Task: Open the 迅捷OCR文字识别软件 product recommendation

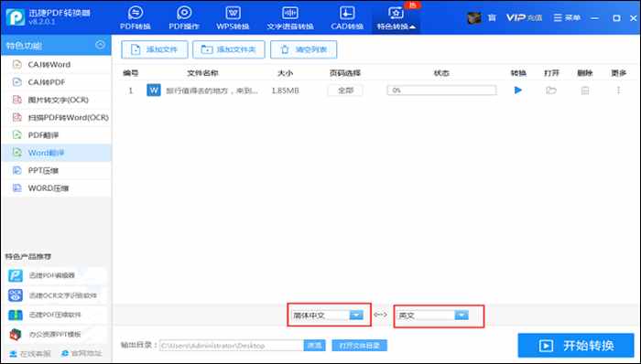Action: point(57,295)
